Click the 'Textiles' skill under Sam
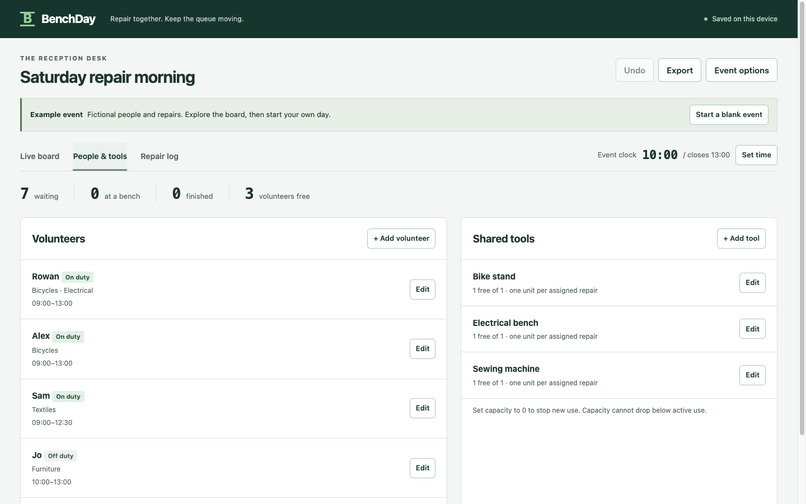The width and height of the screenshot is (806, 504). coord(44,409)
